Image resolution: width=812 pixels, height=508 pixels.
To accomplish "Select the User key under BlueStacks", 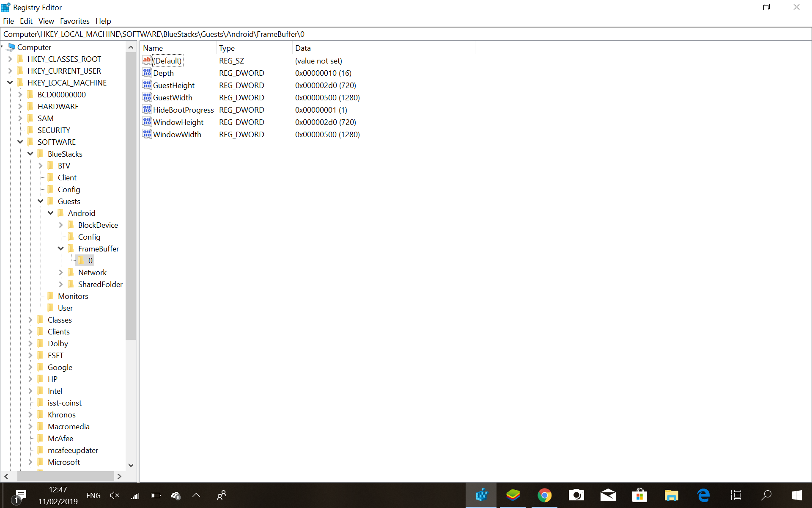I will (x=65, y=308).
